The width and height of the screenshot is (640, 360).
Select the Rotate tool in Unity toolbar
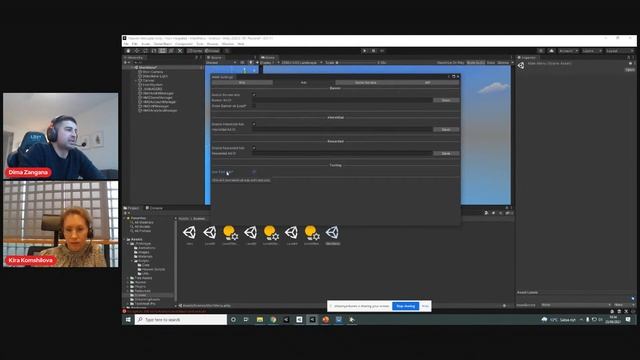point(145,51)
